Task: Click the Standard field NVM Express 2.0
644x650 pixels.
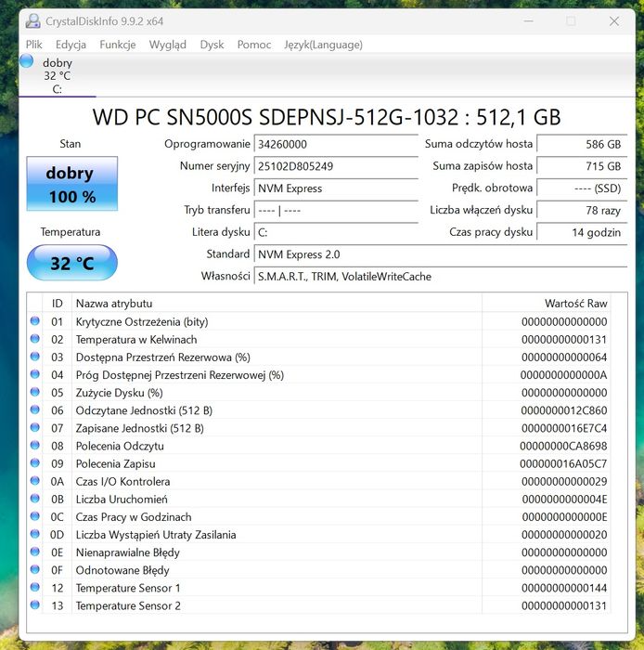Action: 441,254
